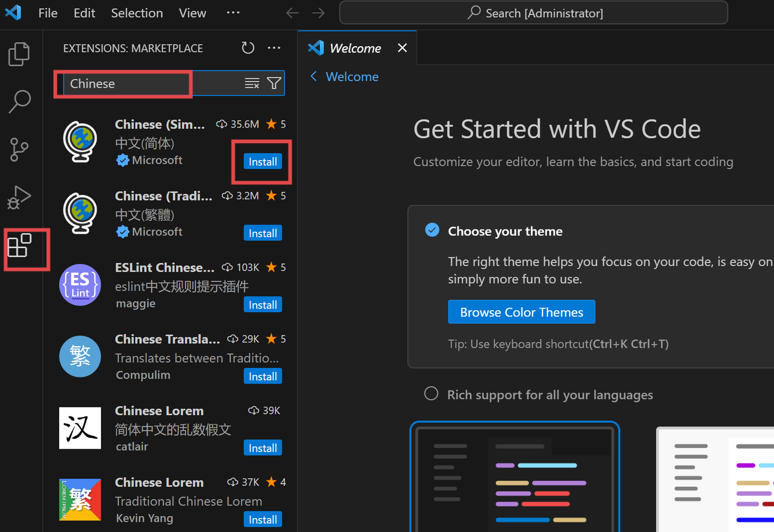774x532 pixels.
Task: Select the Search icon in the activity bar
Action: coord(19,101)
